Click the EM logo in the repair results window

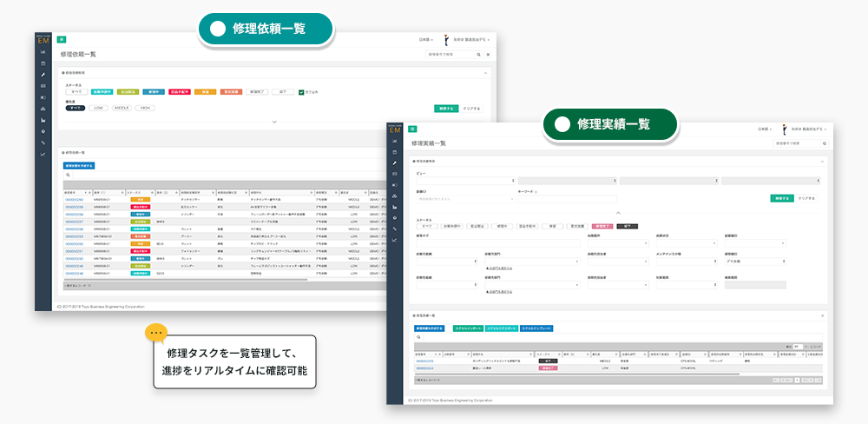tap(394, 129)
